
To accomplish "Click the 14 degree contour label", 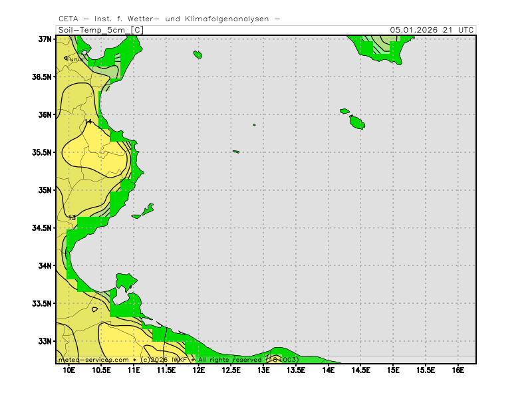I will point(88,122).
